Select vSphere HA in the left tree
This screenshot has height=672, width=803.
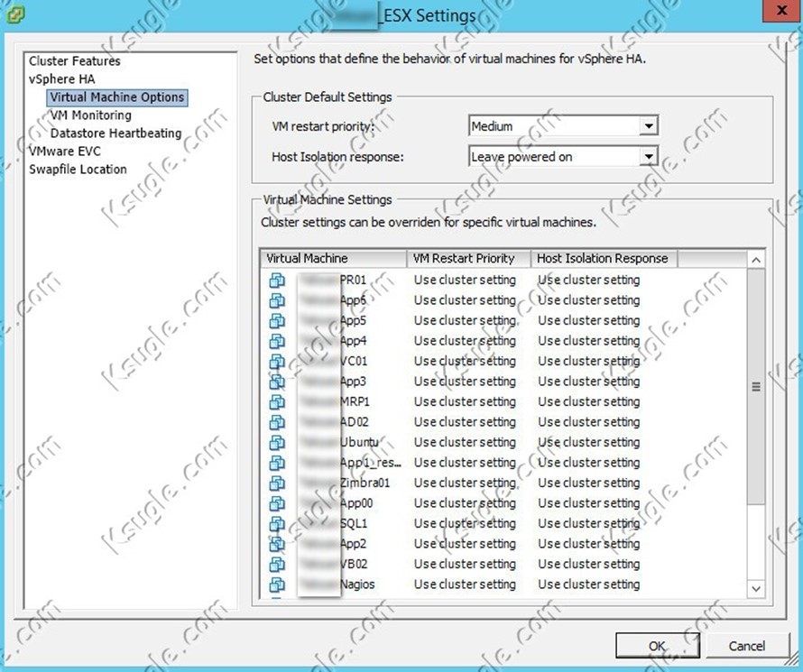pos(62,78)
